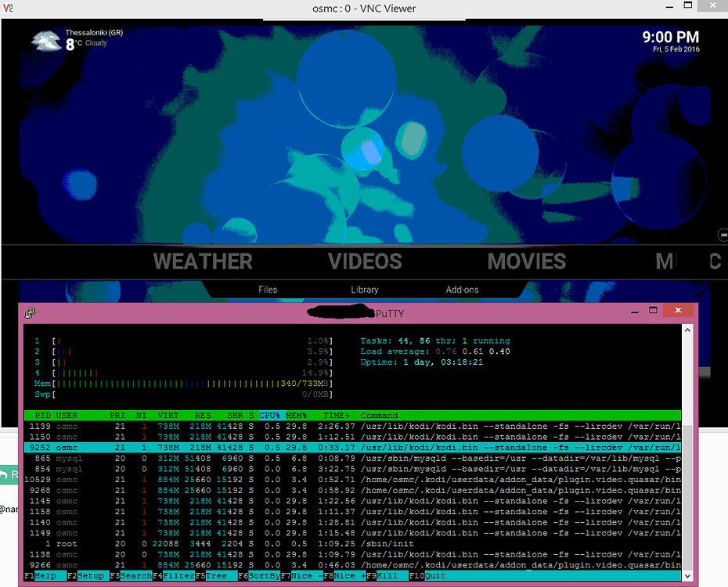Select process row with PID 1140

click(352, 522)
